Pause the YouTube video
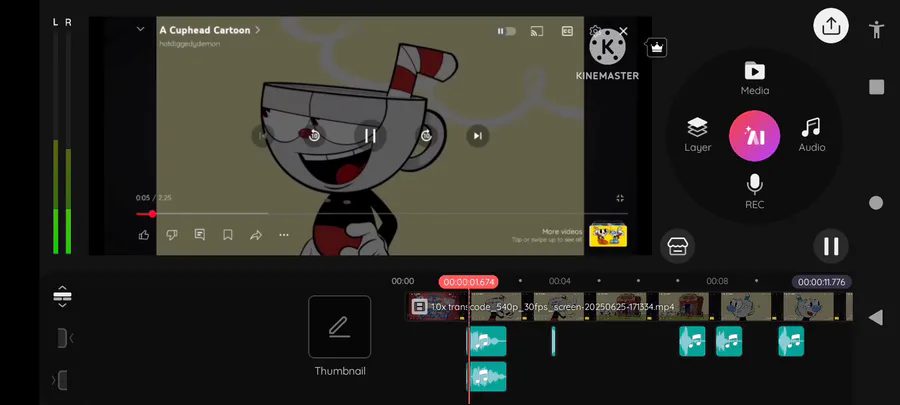Viewport: 900px width, 405px height. [370, 136]
